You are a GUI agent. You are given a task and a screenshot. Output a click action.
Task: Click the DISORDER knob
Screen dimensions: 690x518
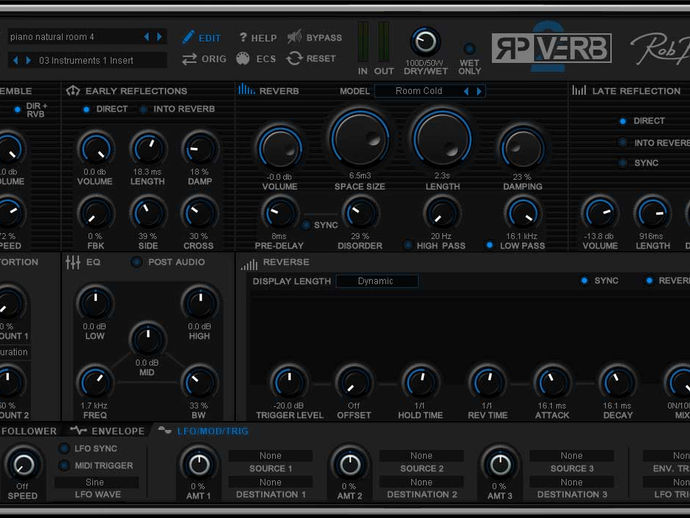pyautogui.click(x=360, y=214)
